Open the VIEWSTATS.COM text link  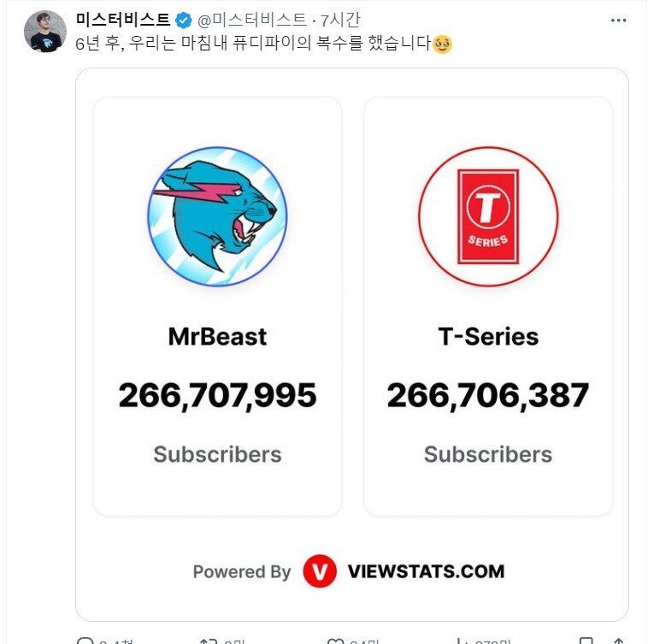point(426,571)
